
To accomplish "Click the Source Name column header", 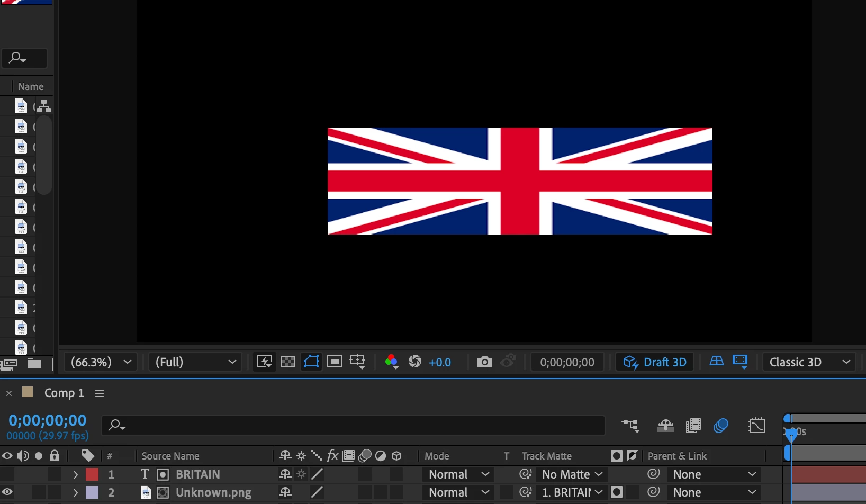I will pos(170,456).
